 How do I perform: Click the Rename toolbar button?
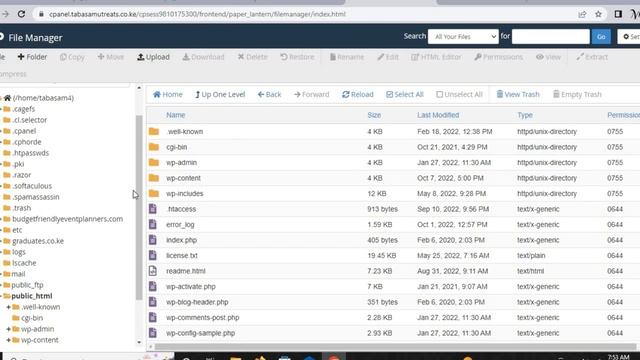click(347, 57)
